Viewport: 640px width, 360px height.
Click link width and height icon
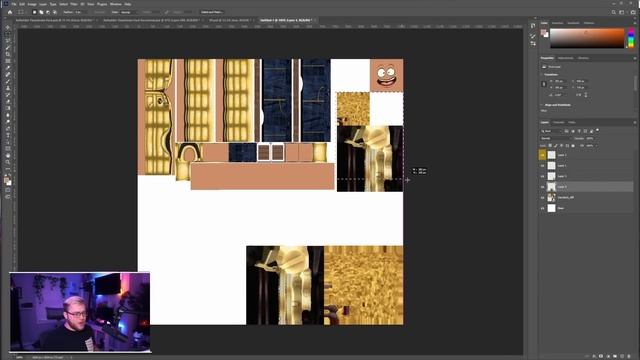coord(544,84)
